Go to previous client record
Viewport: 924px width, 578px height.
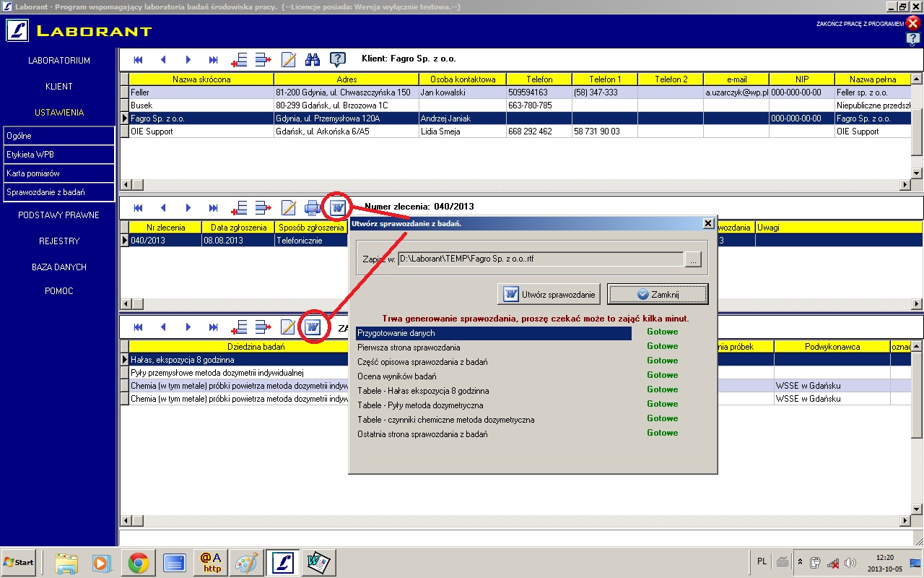163,59
